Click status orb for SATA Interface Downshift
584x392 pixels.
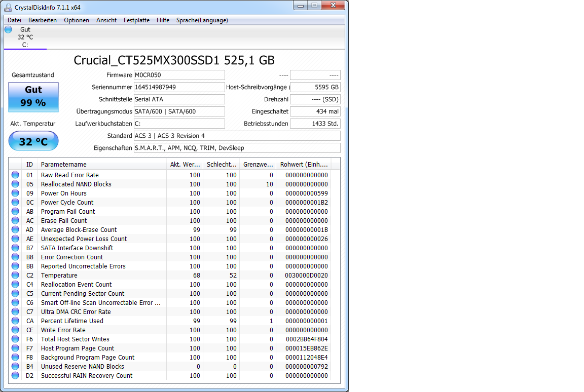(x=15, y=248)
